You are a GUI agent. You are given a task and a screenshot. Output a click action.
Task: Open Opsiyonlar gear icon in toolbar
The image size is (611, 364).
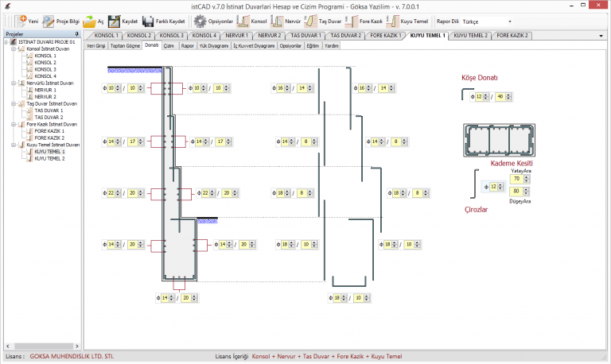pos(200,21)
